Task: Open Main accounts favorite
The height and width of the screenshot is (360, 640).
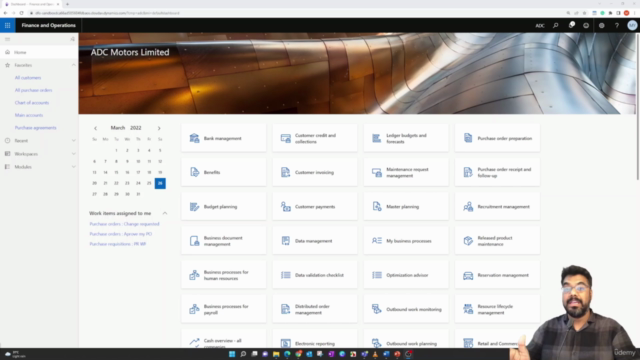Action: click(29, 115)
